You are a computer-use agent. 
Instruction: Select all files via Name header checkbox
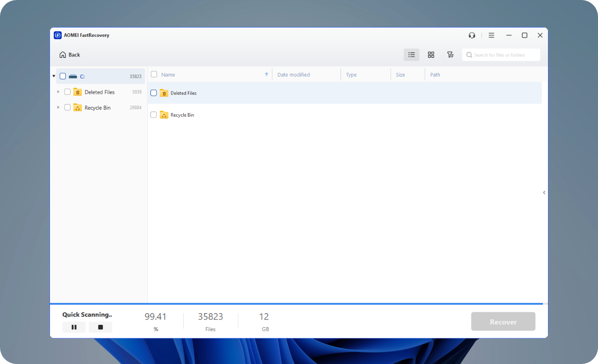[154, 74]
